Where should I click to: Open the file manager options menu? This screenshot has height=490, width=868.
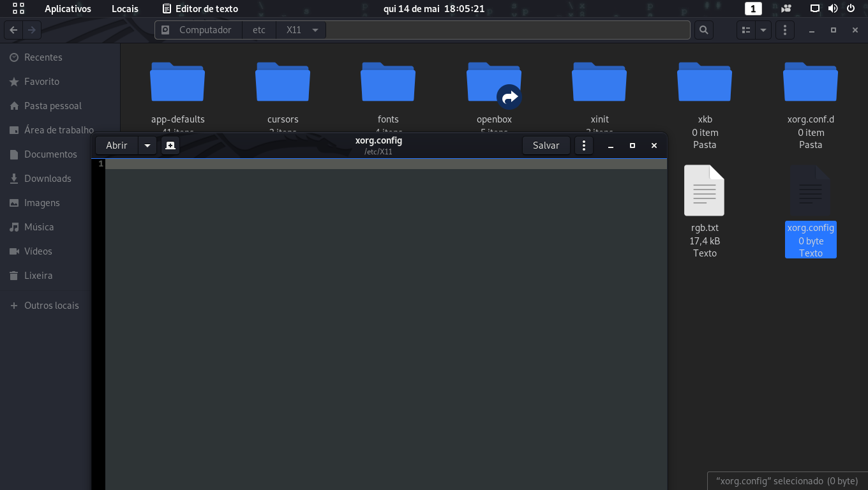click(784, 30)
